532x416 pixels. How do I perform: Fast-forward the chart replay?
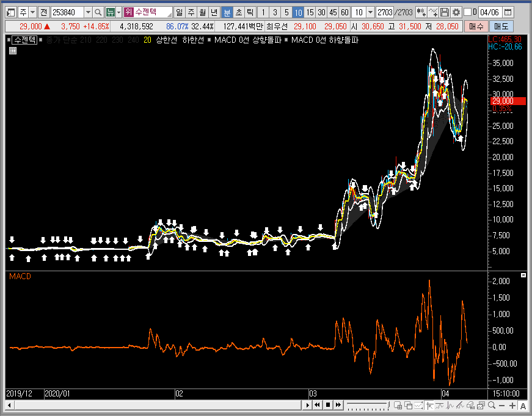pyautogui.click(x=338, y=405)
